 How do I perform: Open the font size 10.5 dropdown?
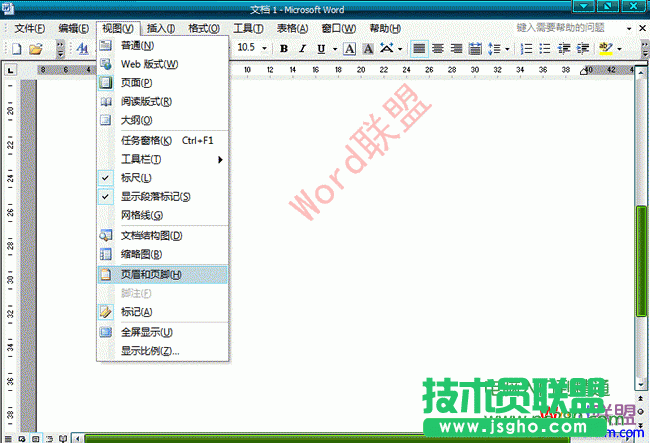(x=264, y=49)
